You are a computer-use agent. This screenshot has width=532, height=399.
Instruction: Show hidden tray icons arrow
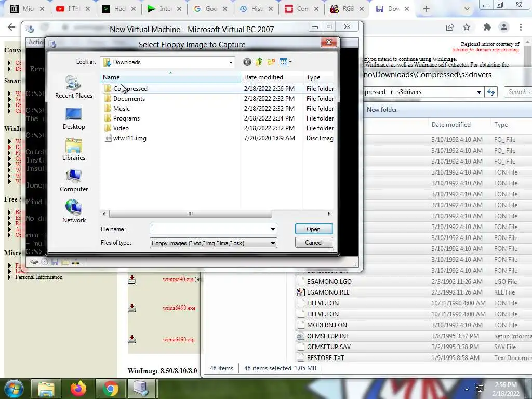tap(467, 389)
